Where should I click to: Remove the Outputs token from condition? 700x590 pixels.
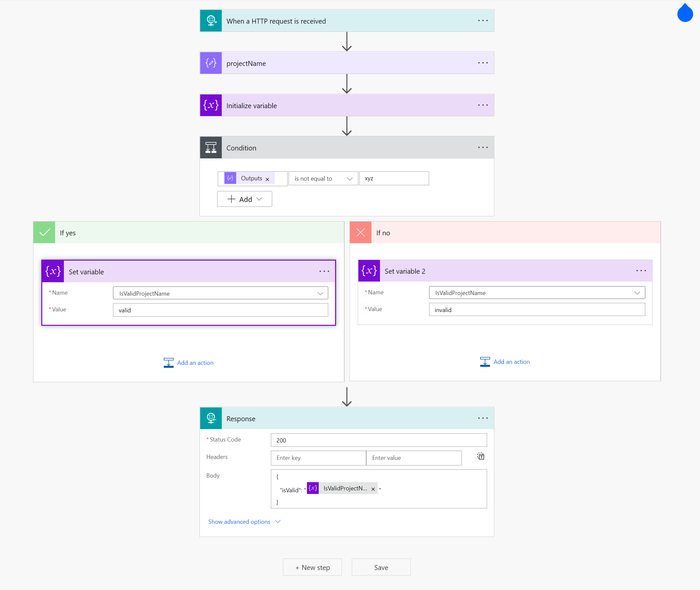[267, 179]
